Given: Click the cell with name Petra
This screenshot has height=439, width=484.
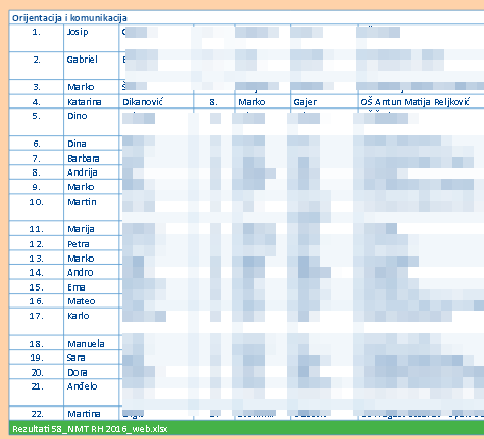Looking at the screenshot, I should pos(91,243).
